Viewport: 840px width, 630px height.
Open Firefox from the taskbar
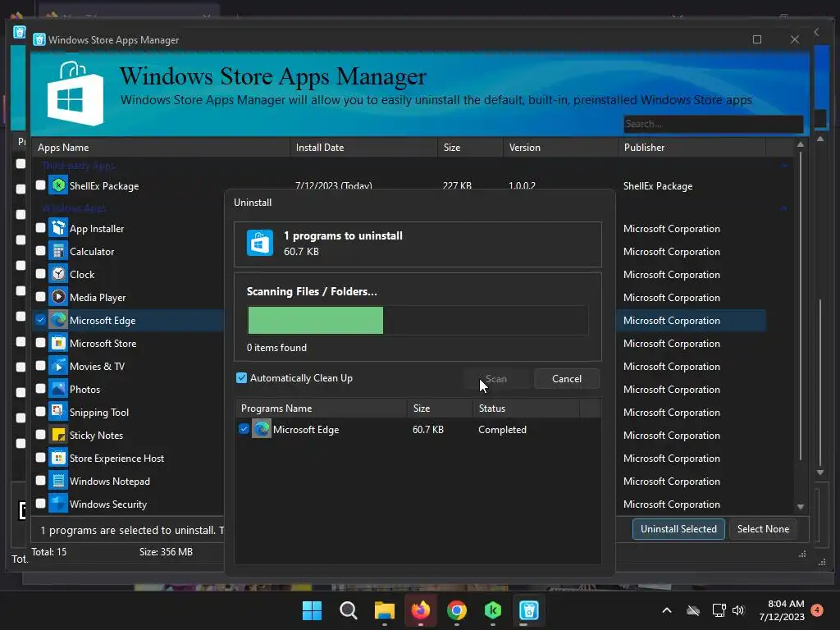tap(421, 610)
